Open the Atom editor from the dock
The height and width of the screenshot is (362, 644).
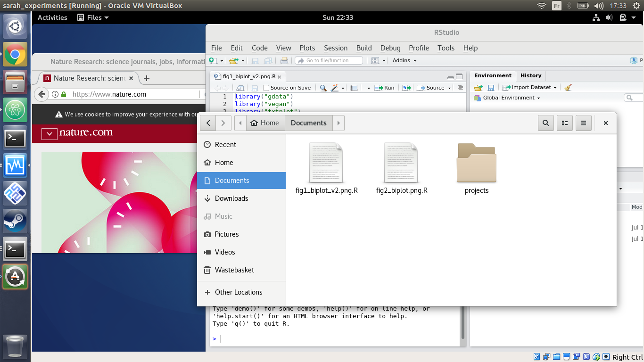[15, 110]
